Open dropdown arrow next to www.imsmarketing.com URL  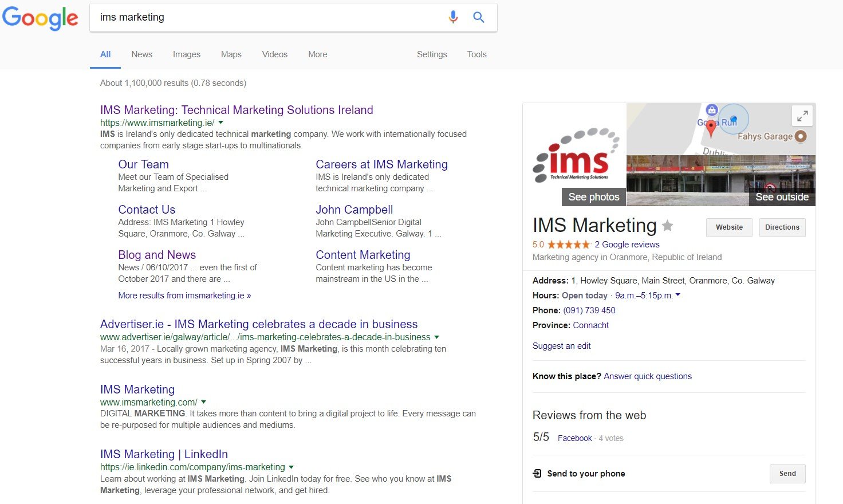204,402
